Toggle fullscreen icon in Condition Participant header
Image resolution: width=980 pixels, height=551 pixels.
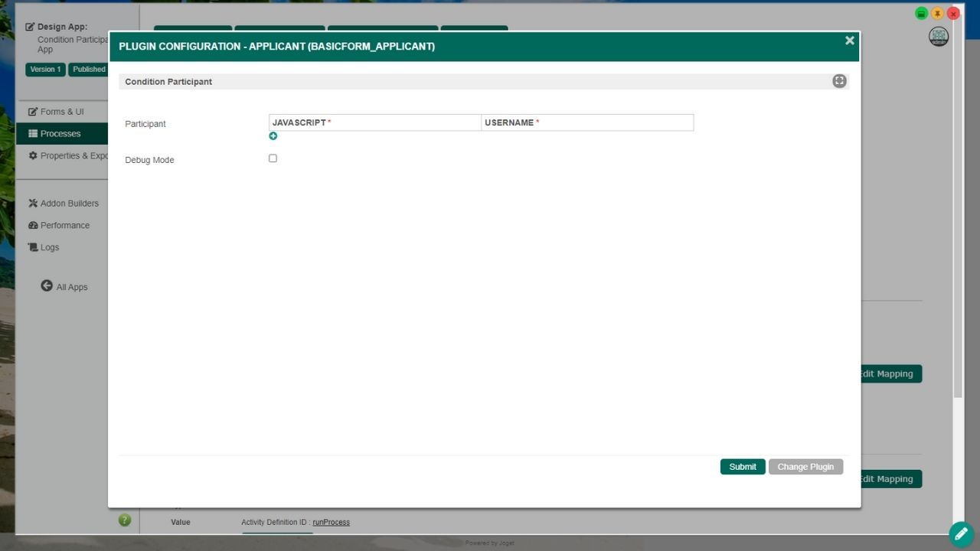839,81
